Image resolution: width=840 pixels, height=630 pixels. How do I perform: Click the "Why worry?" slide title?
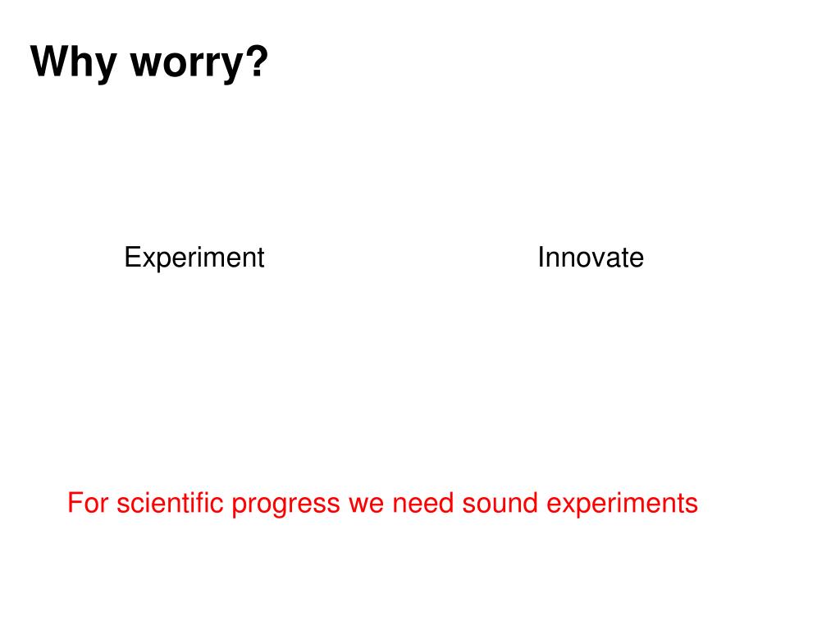[149, 62]
